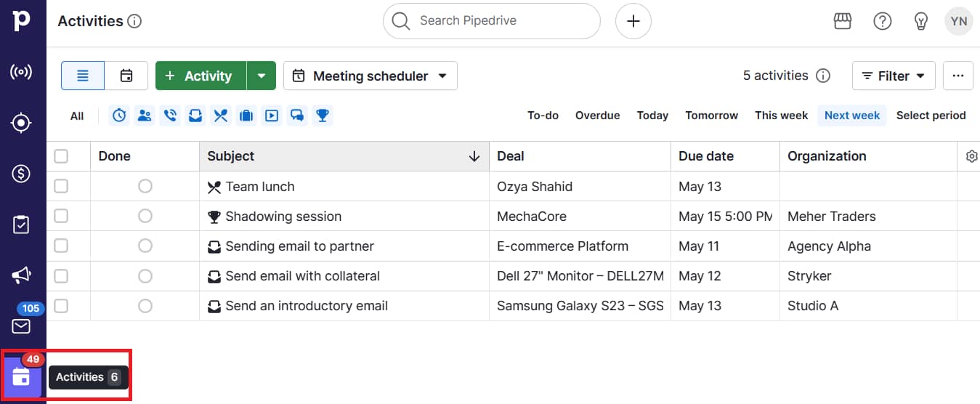Filter by Meeting people icon

coord(145,115)
